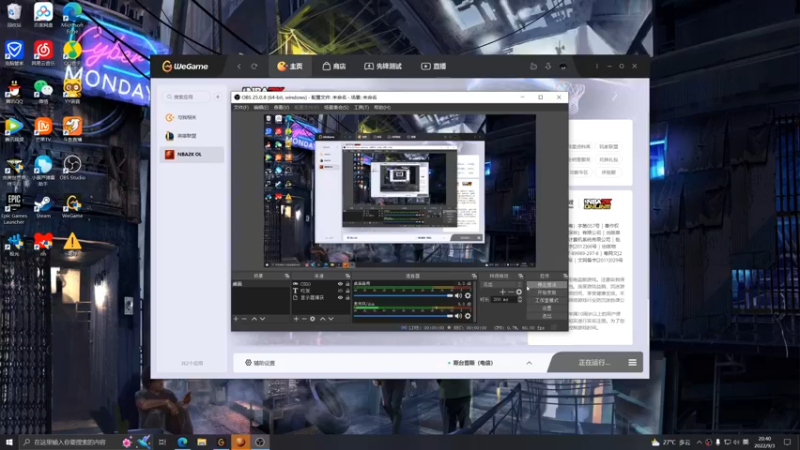Toggle visibility of the text source in OBS

(340, 290)
